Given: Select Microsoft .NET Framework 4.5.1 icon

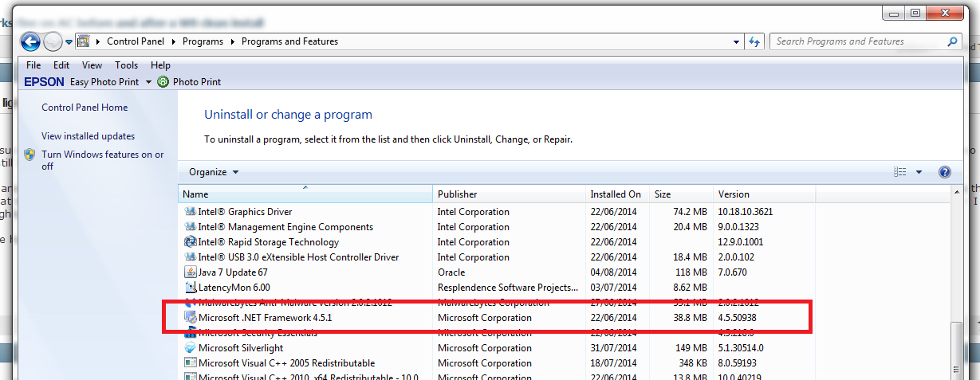Looking at the screenshot, I should [190, 318].
